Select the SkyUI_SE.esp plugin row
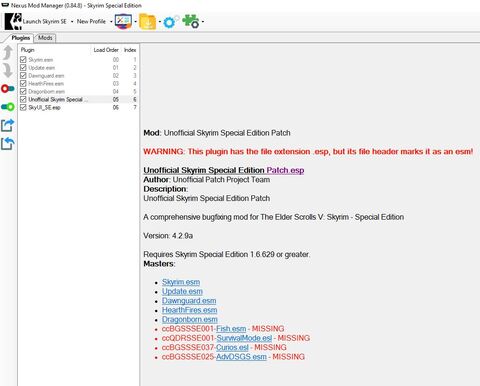 (x=78, y=107)
